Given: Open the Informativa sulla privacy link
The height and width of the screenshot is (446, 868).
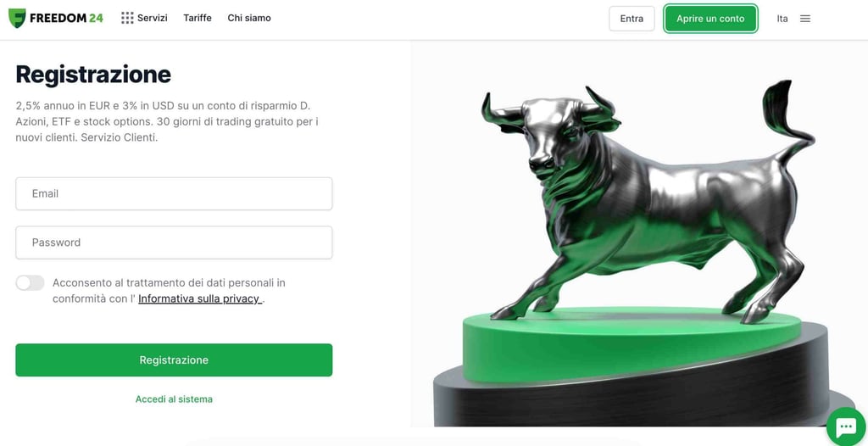Looking at the screenshot, I should point(199,299).
